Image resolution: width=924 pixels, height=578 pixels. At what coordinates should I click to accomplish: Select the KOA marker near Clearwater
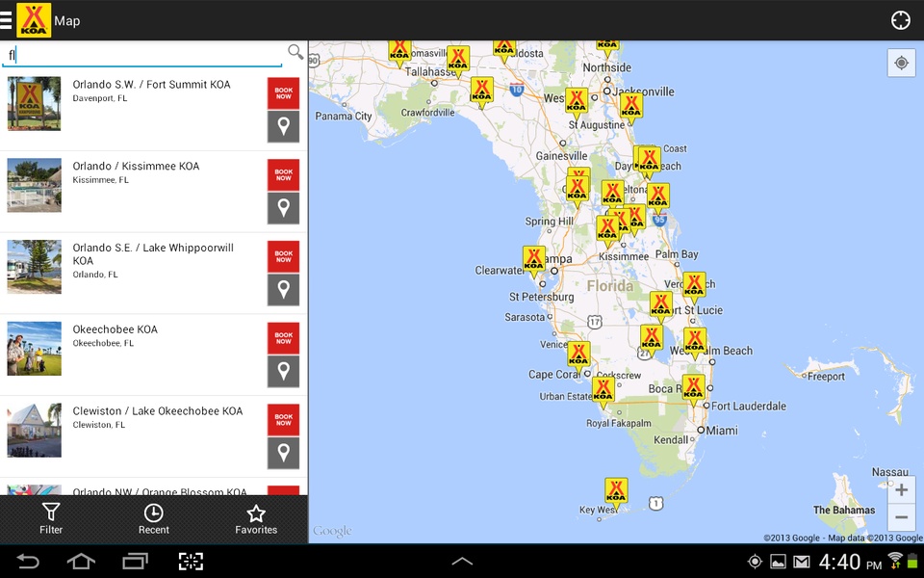tap(534, 261)
